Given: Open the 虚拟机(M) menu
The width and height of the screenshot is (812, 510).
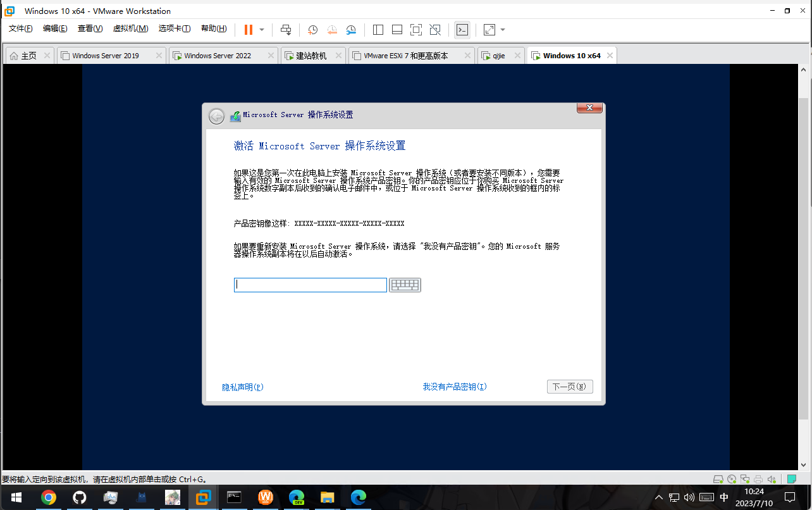Looking at the screenshot, I should pyautogui.click(x=130, y=28).
